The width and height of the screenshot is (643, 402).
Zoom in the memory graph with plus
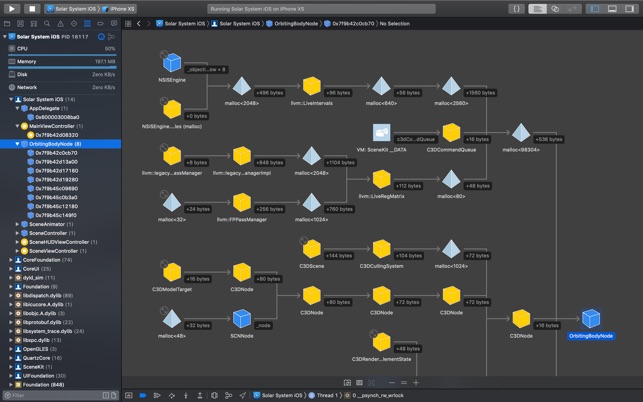point(416,383)
